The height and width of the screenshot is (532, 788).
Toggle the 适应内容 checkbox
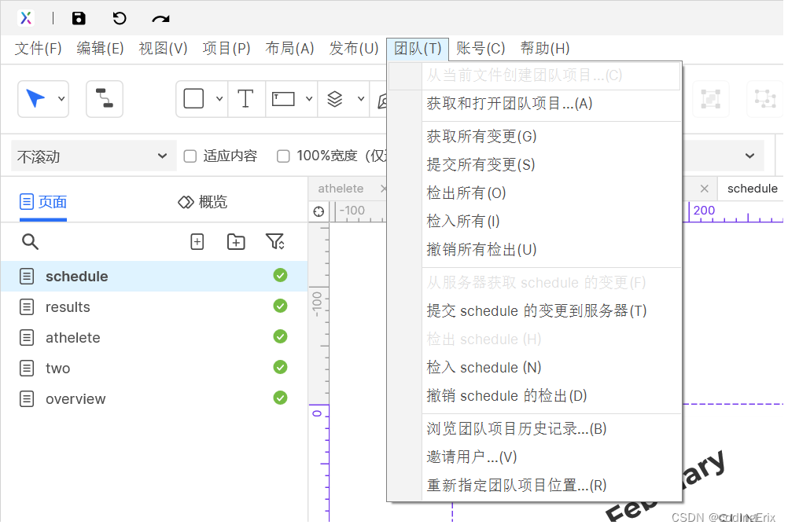click(x=190, y=156)
